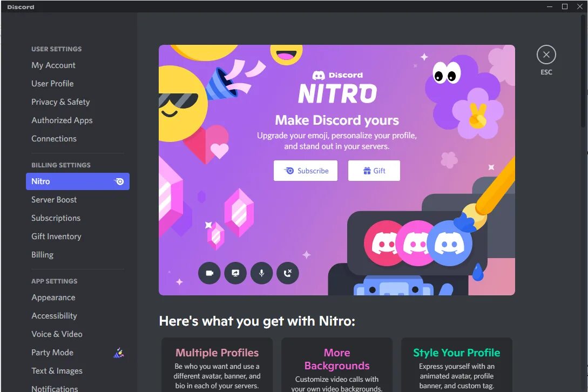This screenshot has height=392, width=588.
Task: Click the More Backgrounds feature card
Action: (337, 365)
